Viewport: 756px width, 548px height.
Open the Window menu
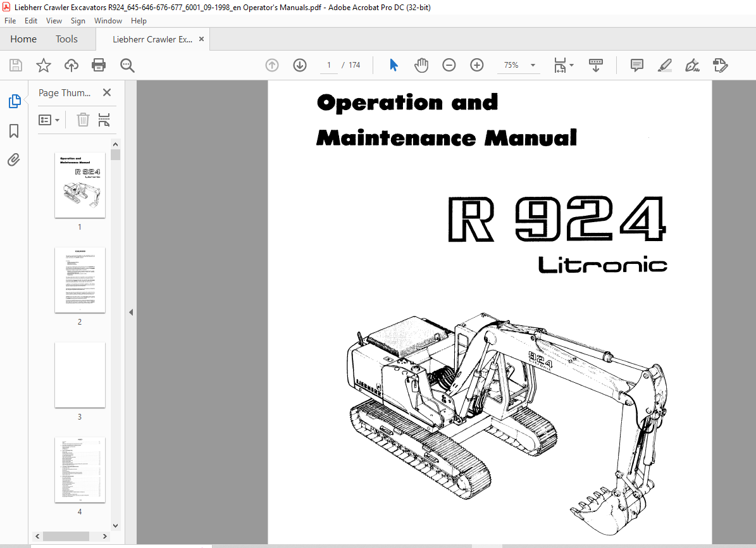[108, 21]
